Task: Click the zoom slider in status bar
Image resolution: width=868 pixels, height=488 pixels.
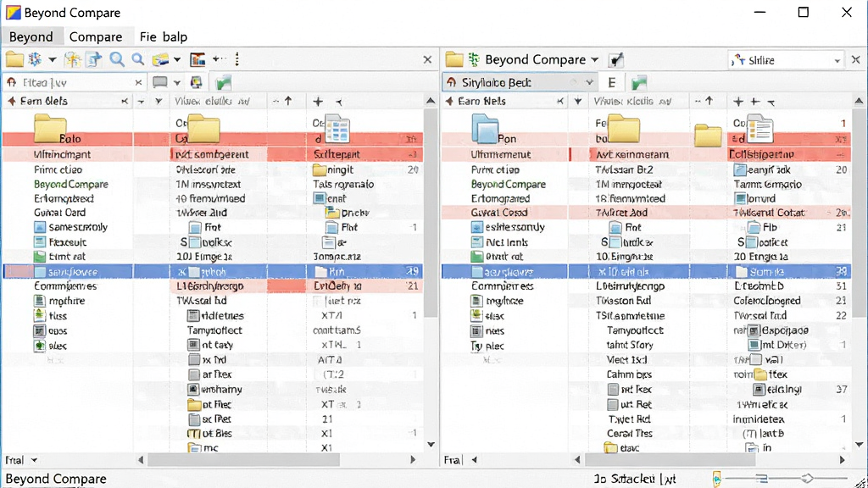Action: pyautogui.click(x=786, y=478)
